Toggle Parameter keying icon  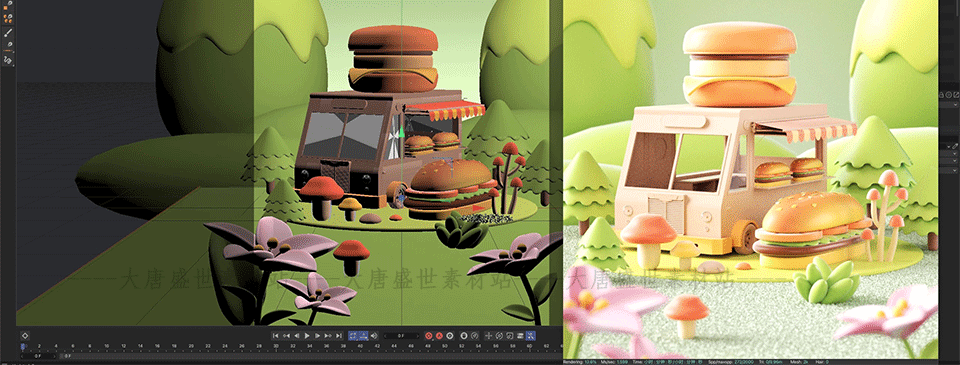click(520, 336)
